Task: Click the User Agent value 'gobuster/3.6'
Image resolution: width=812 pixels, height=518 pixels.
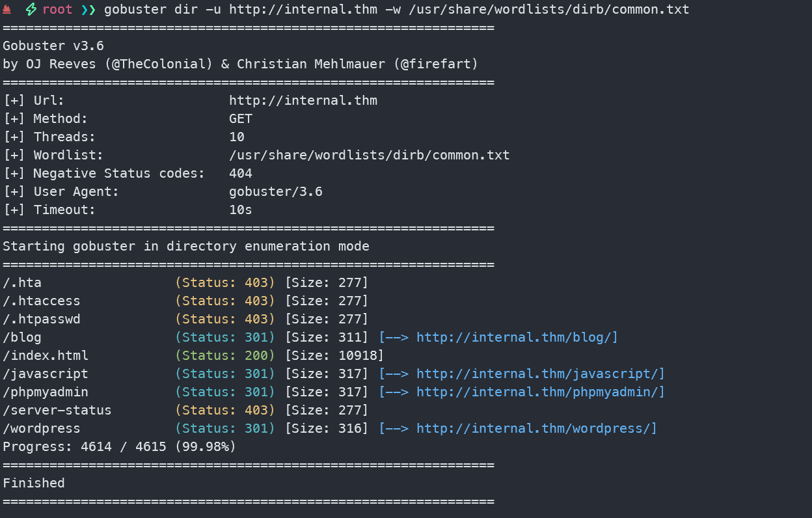Action: [x=276, y=192]
